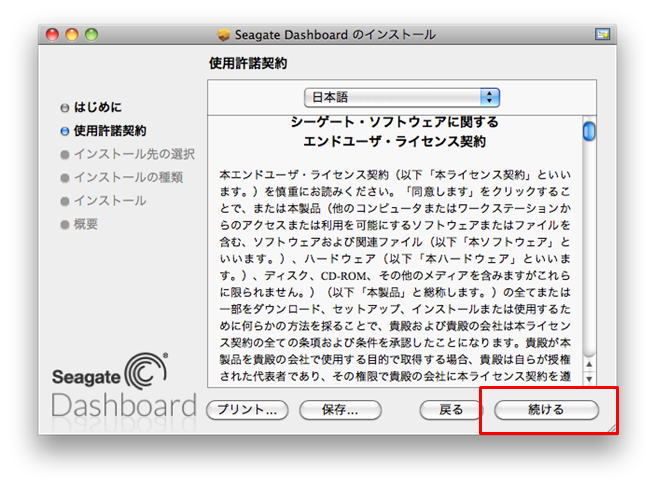
Task: Click the certificate icon at title bar right
Action: tap(602, 34)
